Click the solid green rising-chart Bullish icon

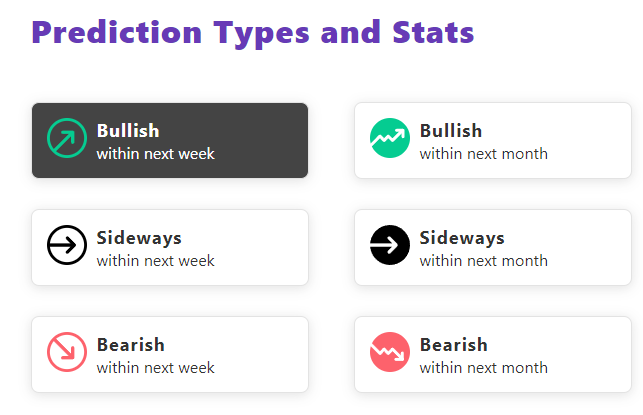390,138
